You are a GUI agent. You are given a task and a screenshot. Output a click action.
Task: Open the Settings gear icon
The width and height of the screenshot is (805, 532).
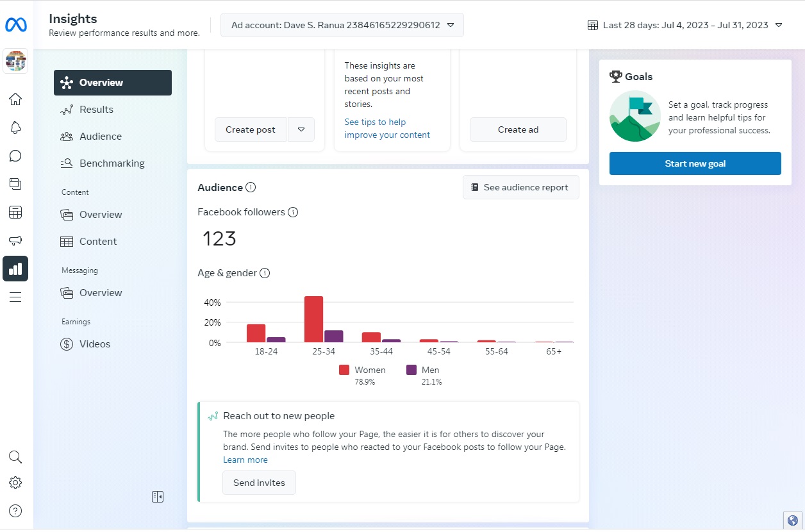click(15, 483)
